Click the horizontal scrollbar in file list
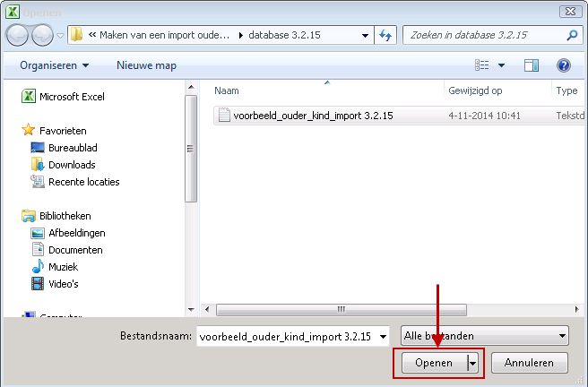588x387 pixels. (341, 309)
